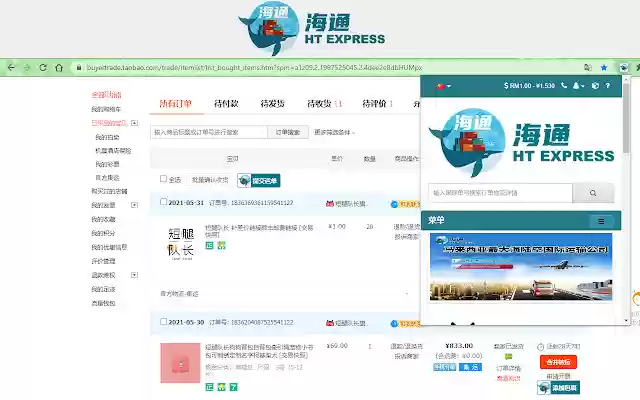Click the red shop icon on the 2021-05-31 order
This screenshot has height=400, width=640.
pyautogui.click(x=330, y=203)
